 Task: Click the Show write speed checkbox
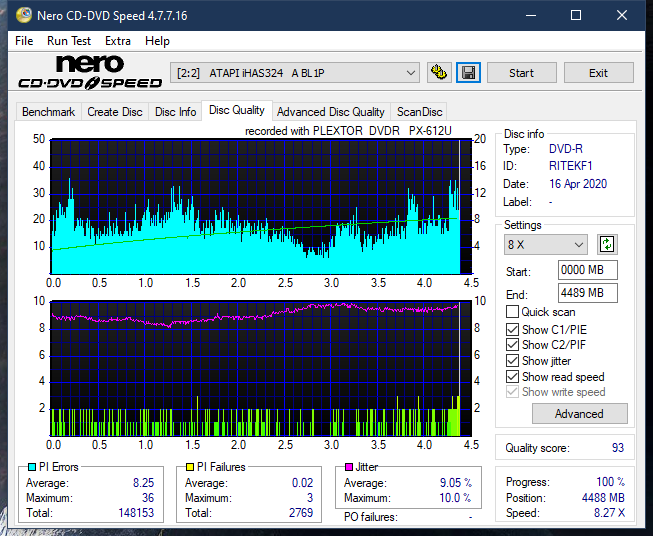(x=512, y=392)
